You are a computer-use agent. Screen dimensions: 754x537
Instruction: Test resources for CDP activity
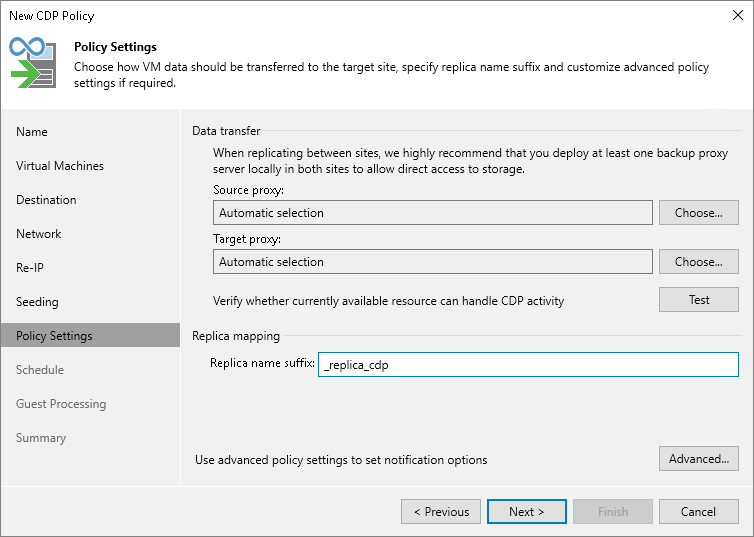point(699,300)
